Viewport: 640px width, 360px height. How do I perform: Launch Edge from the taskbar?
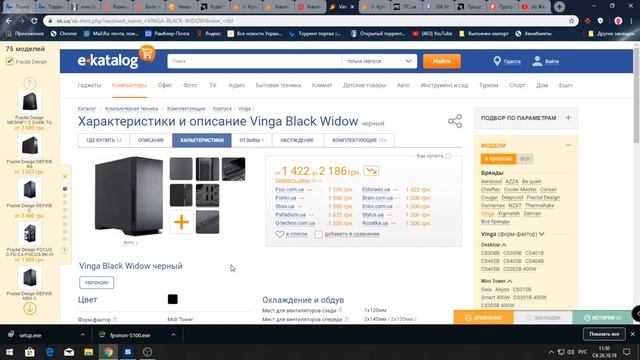point(49,352)
